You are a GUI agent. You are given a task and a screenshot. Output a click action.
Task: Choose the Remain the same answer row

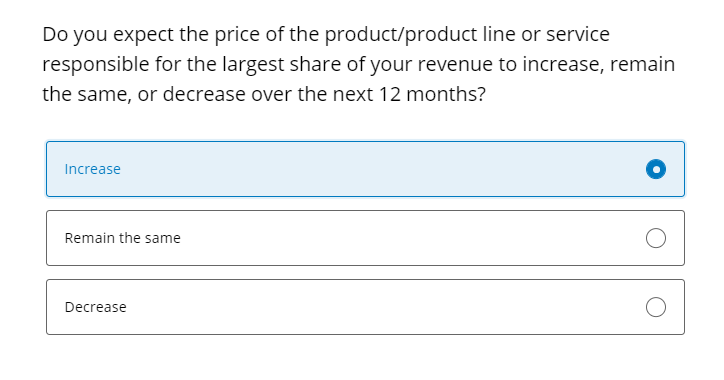pyautogui.click(x=365, y=238)
